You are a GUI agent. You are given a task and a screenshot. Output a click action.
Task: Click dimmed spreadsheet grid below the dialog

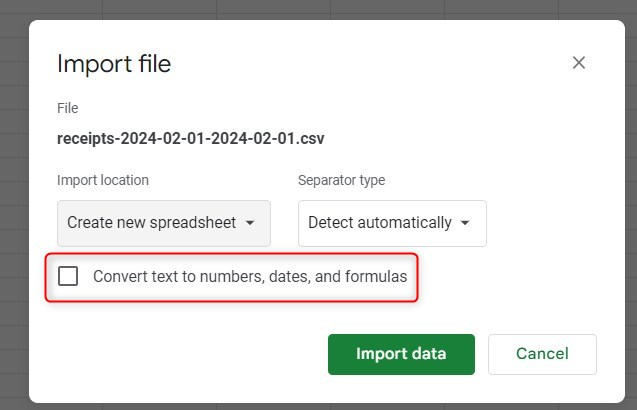pos(300,405)
